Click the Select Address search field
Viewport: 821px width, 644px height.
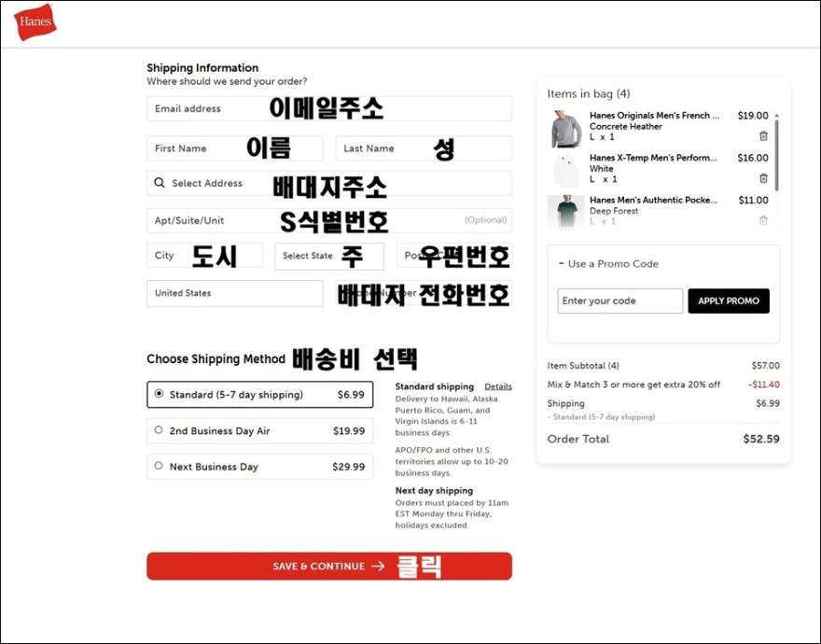coord(328,183)
